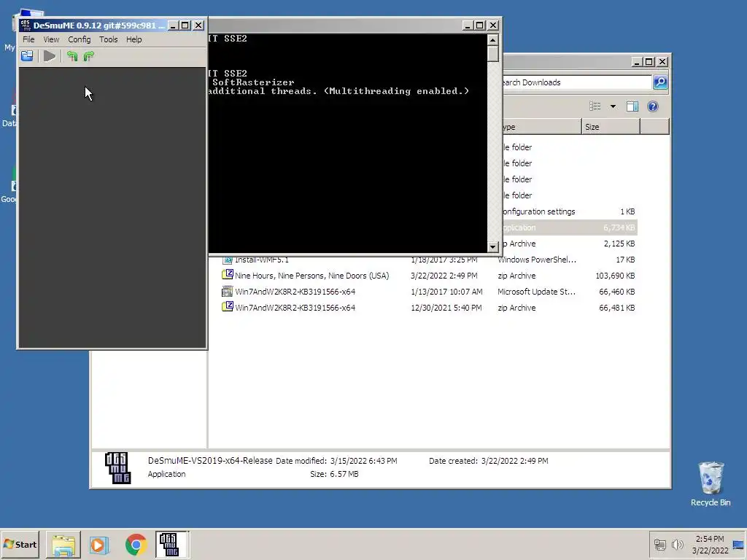This screenshot has width=747, height=560.
Task: Click the Open ROM toolbar icon
Action: (x=27, y=56)
